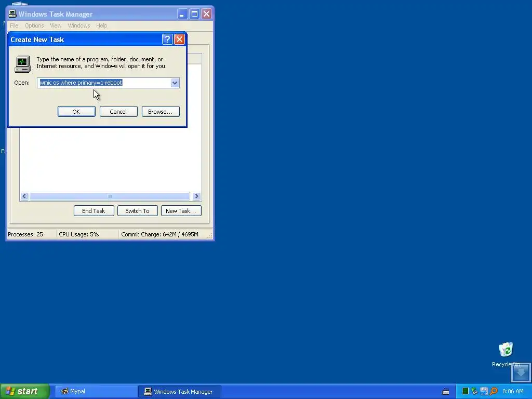532x399 pixels.
Task: Click the question mark help button in Create New Task
Action: click(x=167, y=39)
